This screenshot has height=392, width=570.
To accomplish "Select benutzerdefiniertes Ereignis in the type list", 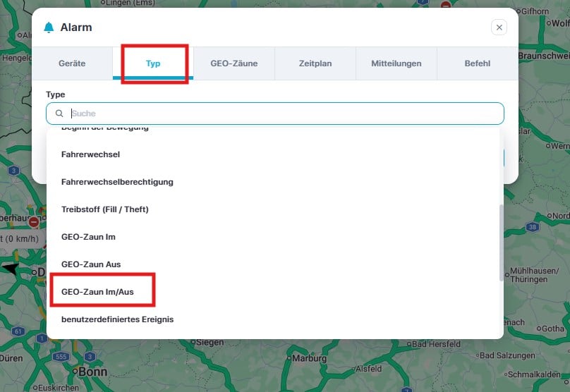I will (117, 319).
